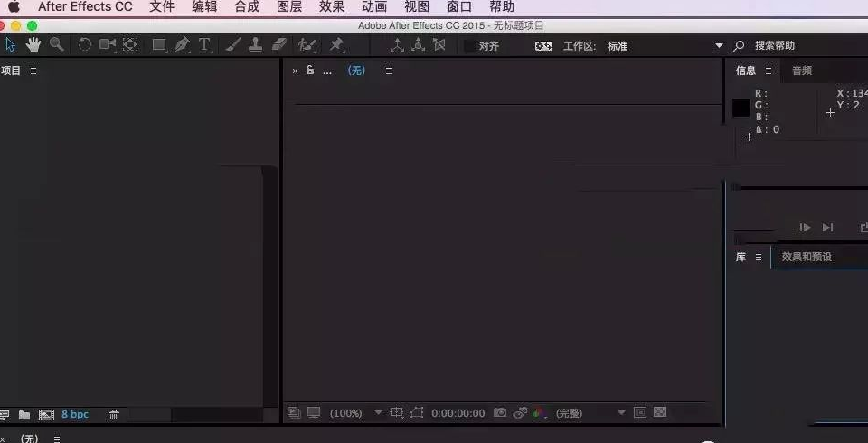Viewport: 868px width, 443px height.
Task: Select the Rotation tool
Action: [84, 45]
